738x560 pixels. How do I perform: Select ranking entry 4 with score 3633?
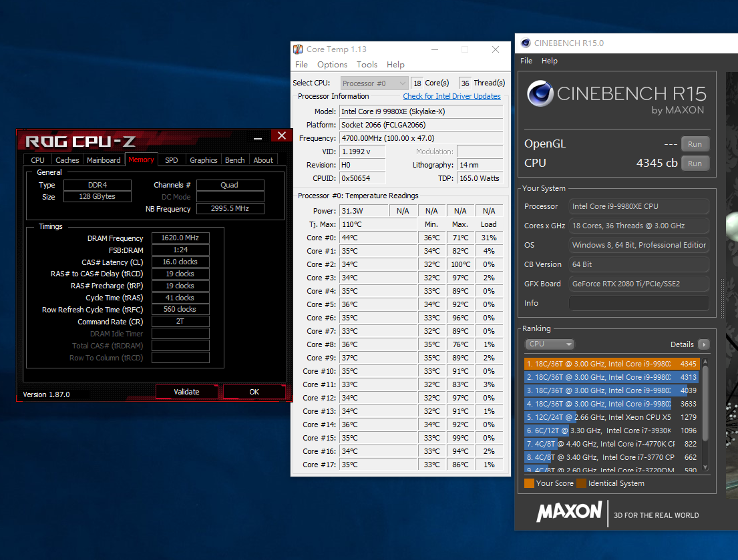pos(611,403)
